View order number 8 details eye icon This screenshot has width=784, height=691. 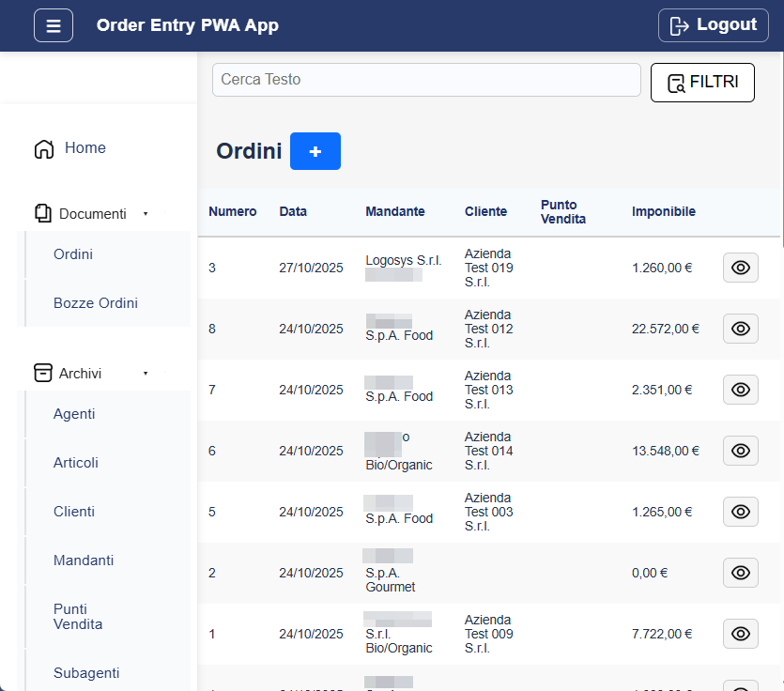pos(740,329)
